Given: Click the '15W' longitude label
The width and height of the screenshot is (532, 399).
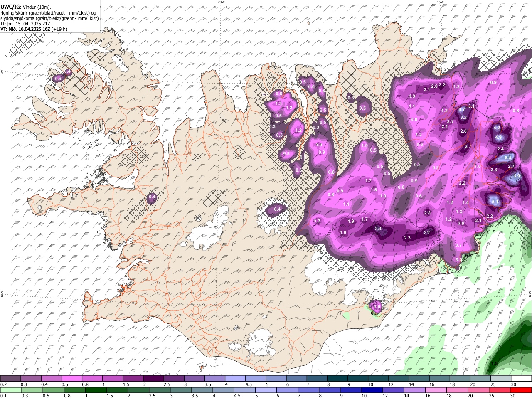Looking at the screenshot, I should tap(440, 2).
